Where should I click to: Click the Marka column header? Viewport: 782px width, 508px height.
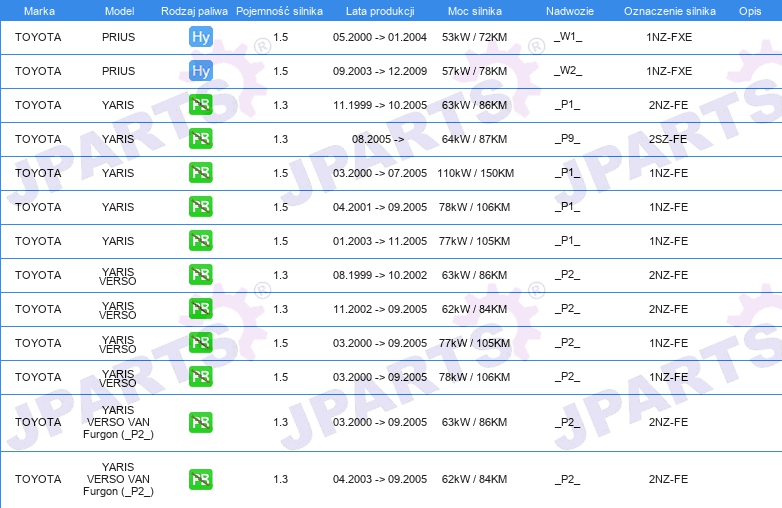39,11
